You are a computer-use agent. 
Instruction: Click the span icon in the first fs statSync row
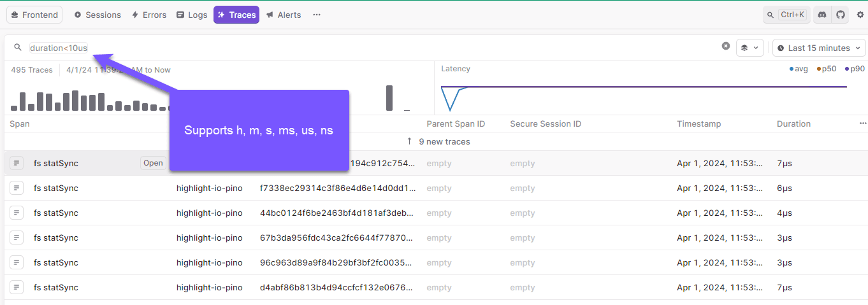[17, 163]
